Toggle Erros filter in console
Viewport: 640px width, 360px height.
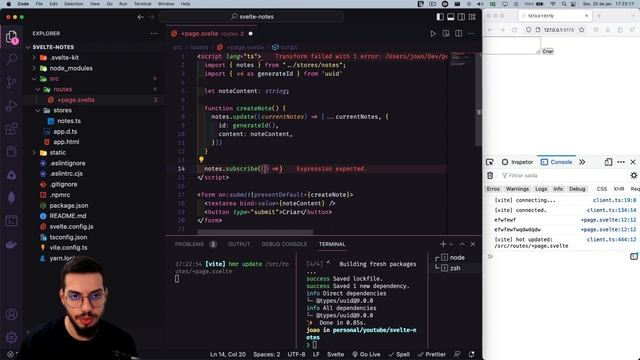click(x=493, y=189)
